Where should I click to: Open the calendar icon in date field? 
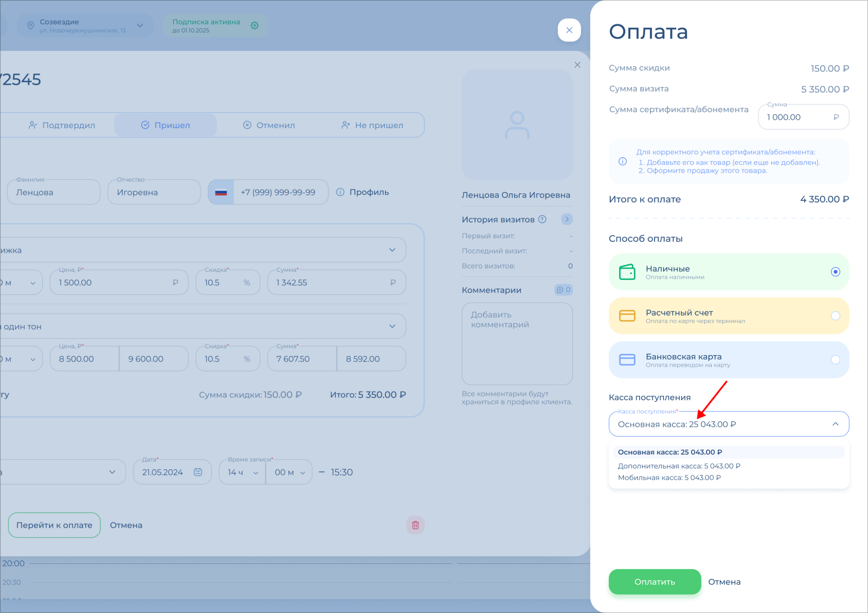pos(198,472)
